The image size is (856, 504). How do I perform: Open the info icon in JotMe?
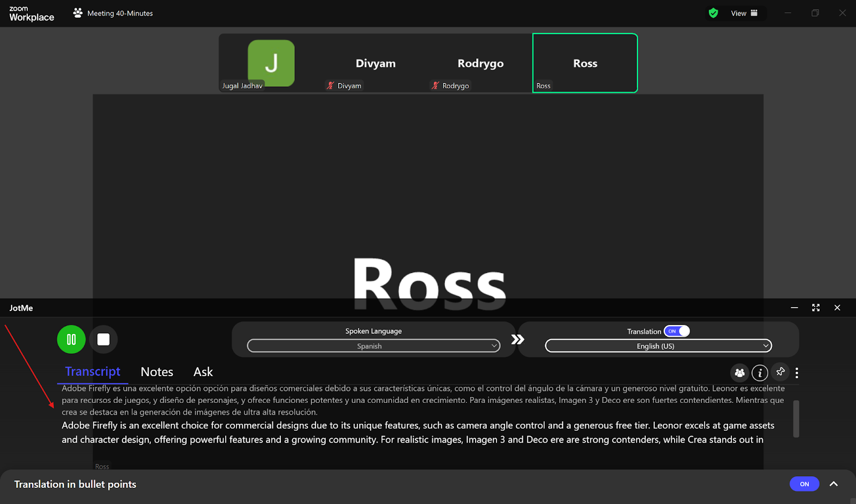pyautogui.click(x=760, y=372)
